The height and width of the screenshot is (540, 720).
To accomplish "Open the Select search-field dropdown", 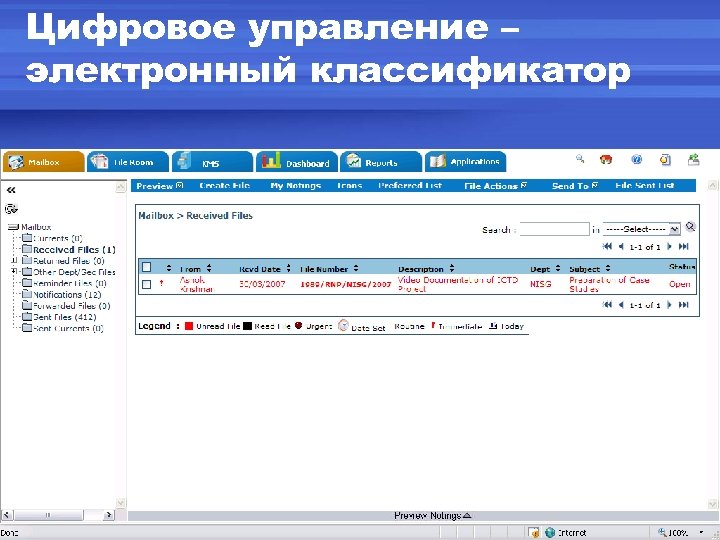I will (x=641, y=229).
